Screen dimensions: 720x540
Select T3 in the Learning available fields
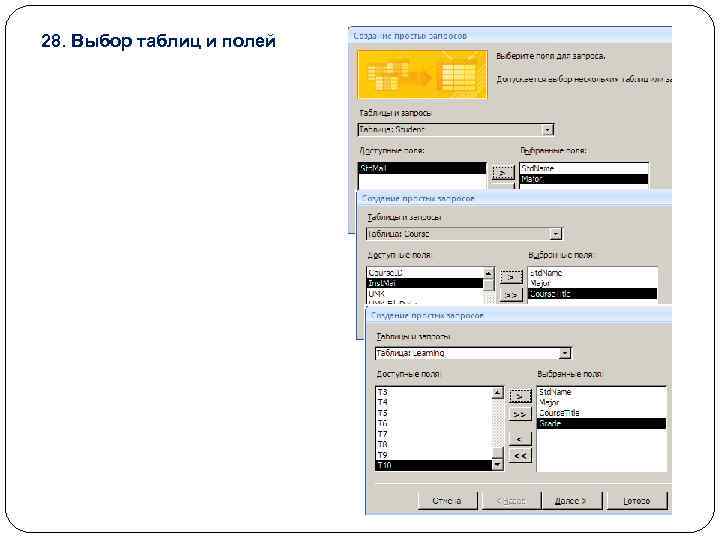click(x=433, y=392)
